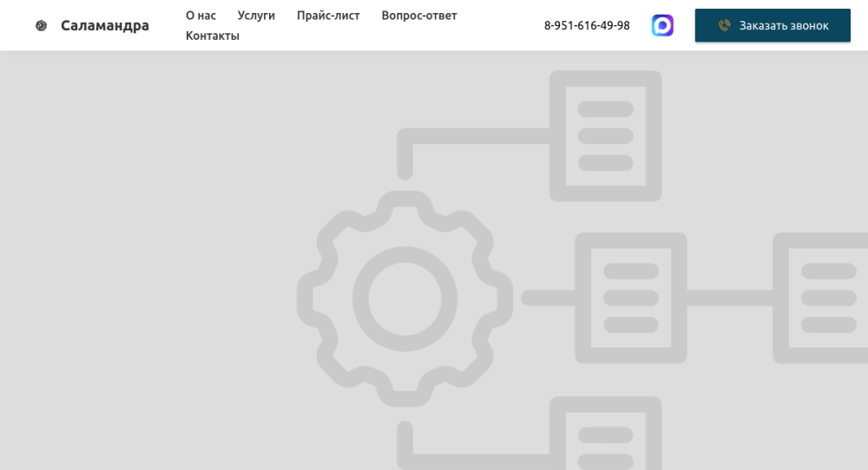Open the purple messenger icon
The height and width of the screenshot is (470, 868).
pos(662,25)
